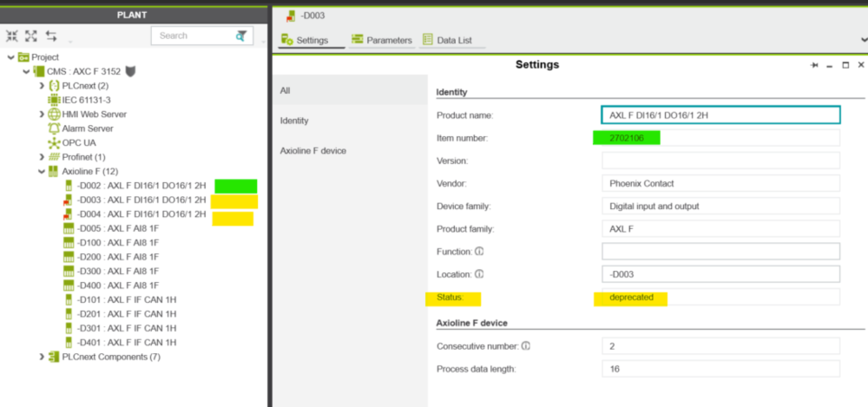This screenshot has height=407, width=868.
Task: Click the shield icon beside AXC F 3152
Action: (130, 72)
